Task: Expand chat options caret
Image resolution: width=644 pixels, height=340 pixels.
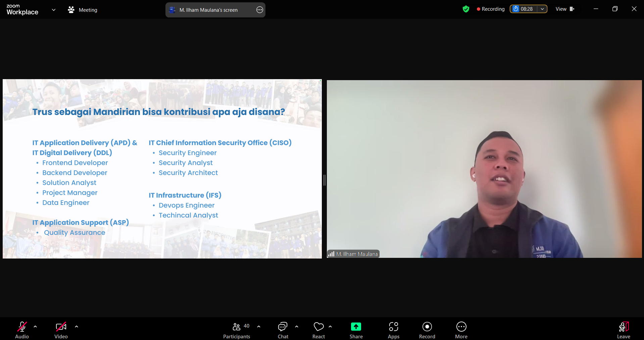Action: point(297,326)
